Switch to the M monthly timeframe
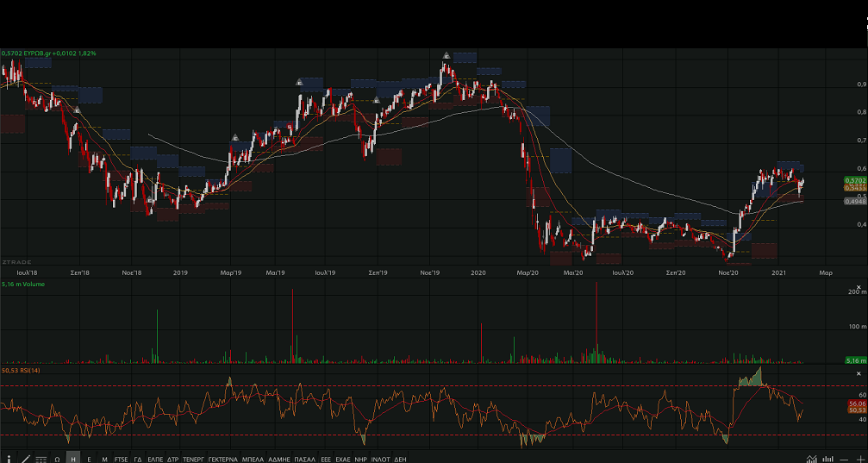Viewport: 868px width, 463px height. coord(104,459)
